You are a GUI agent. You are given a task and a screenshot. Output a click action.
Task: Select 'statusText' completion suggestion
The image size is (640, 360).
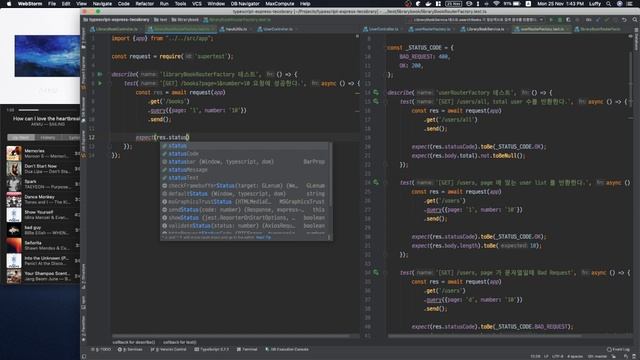click(245, 178)
